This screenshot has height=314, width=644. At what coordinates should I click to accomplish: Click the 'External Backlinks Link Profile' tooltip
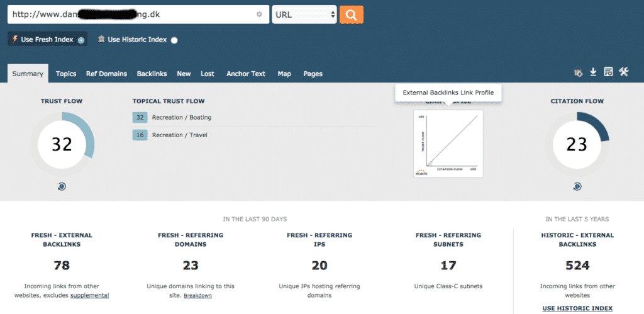(x=448, y=93)
